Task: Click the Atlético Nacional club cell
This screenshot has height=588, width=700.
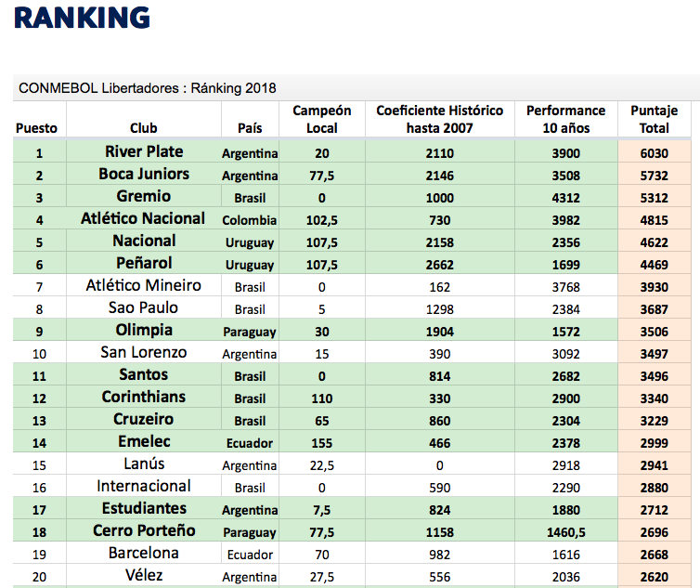Action: (144, 218)
